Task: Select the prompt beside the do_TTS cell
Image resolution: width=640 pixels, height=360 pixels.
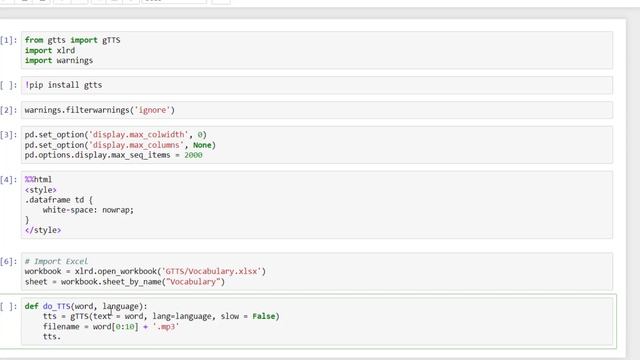Action: [9, 306]
